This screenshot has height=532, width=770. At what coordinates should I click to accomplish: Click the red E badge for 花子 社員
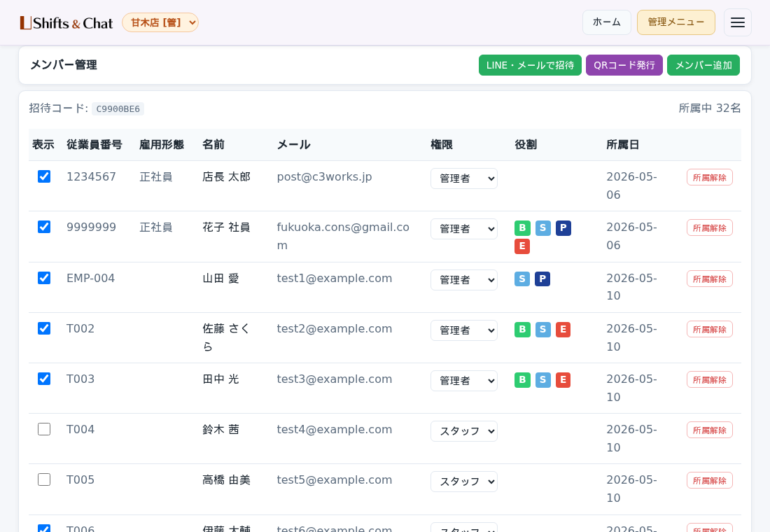pyautogui.click(x=522, y=246)
